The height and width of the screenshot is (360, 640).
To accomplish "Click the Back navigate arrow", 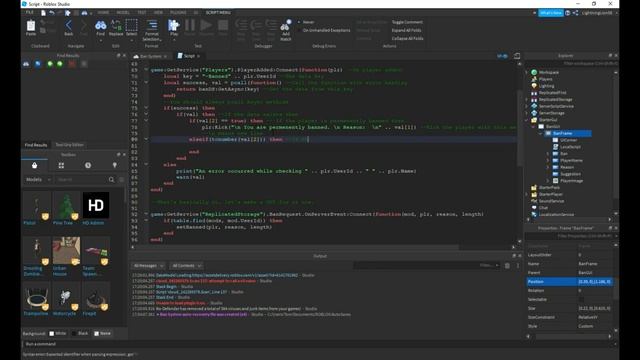I will (x=69, y=26).
